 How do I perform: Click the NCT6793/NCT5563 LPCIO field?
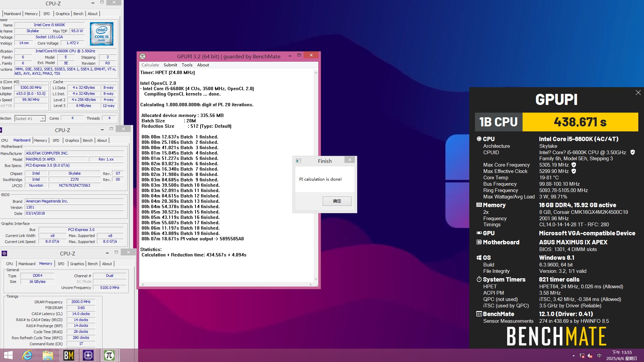74,185
